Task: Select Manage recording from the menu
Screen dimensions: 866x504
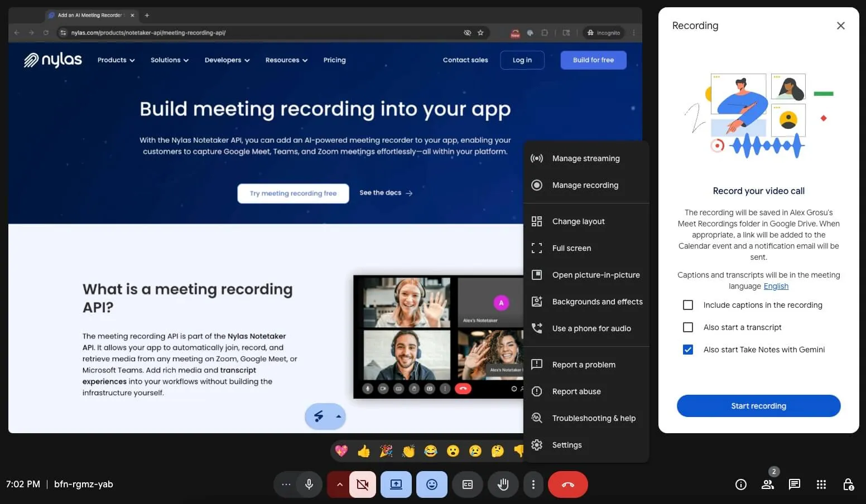Action: pos(586,185)
